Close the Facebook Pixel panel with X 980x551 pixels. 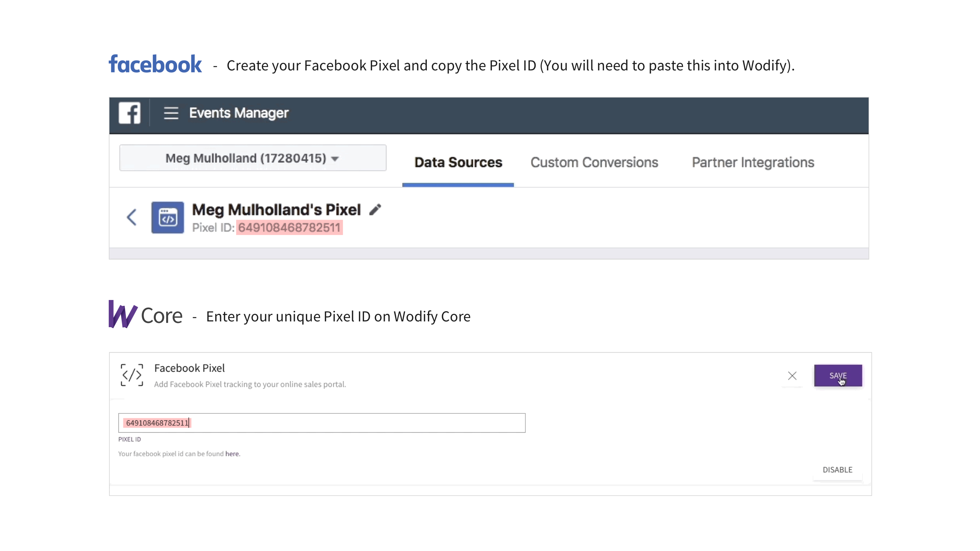(x=792, y=376)
